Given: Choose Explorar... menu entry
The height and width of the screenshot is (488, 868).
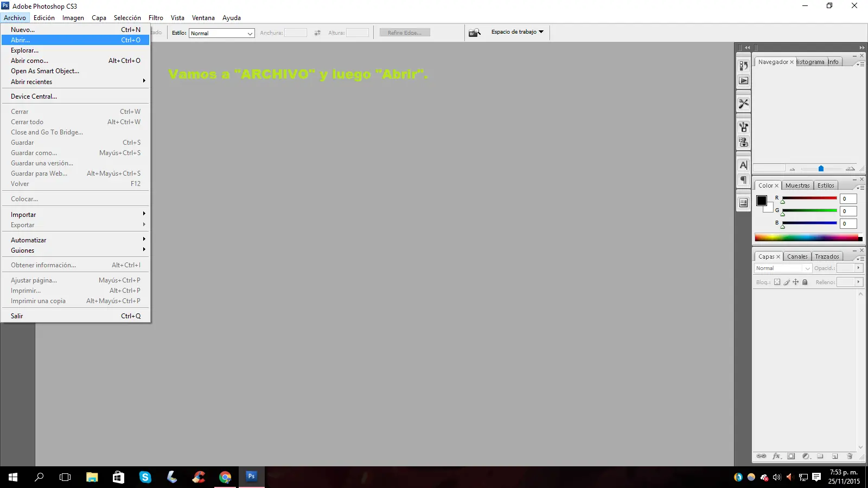Looking at the screenshot, I should coord(75,50).
